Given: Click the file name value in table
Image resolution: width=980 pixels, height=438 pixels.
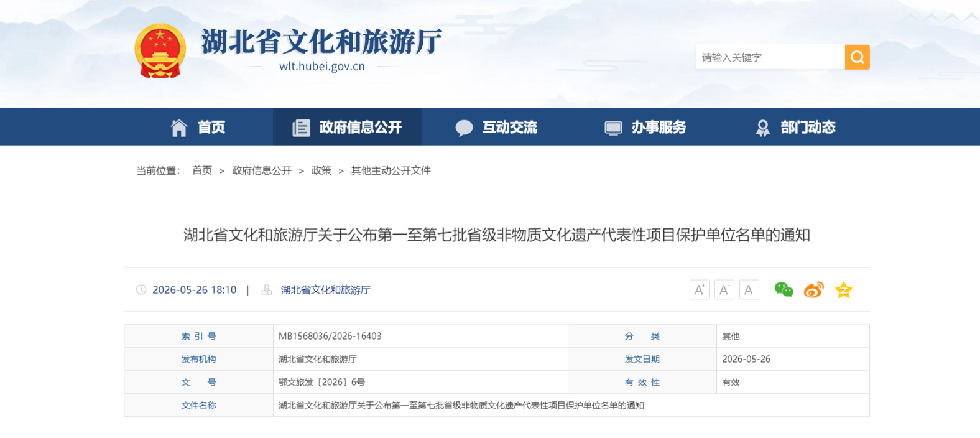Looking at the screenshot, I should pyautogui.click(x=461, y=406).
